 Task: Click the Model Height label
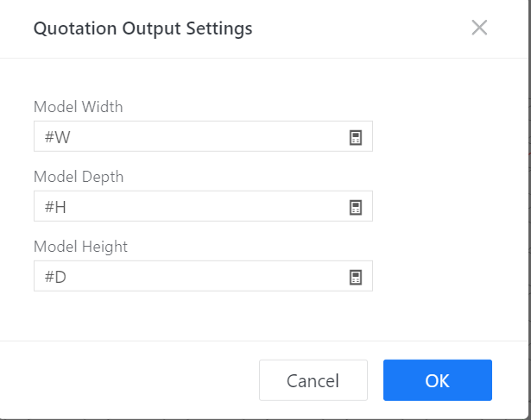click(80, 247)
